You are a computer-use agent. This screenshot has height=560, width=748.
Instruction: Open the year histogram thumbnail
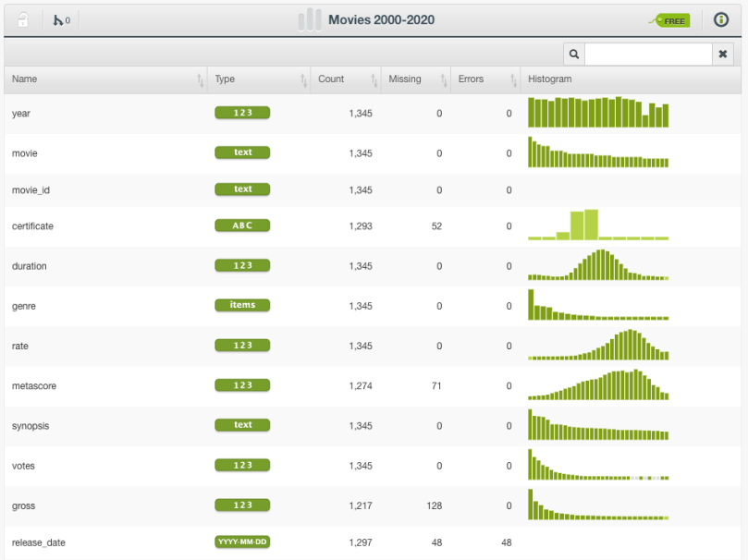point(597,113)
